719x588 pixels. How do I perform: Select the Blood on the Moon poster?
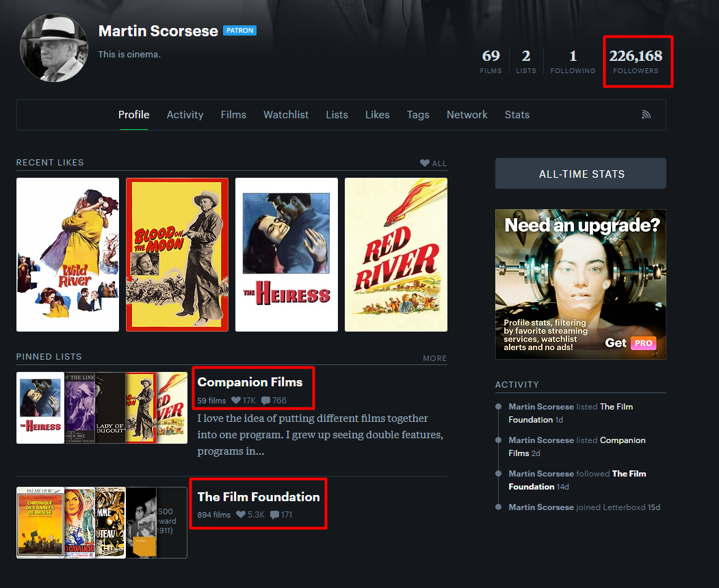pyautogui.click(x=177, y=254)
